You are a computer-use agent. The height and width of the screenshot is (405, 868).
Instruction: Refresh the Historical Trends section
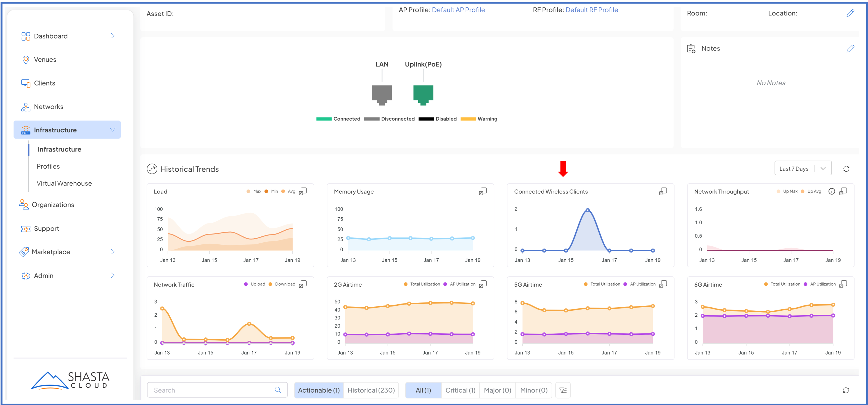click(x=846, y=169)
